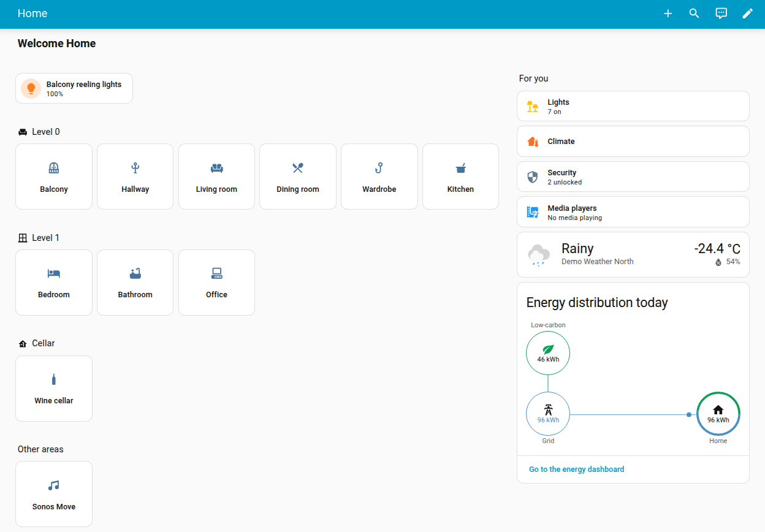The image size is (765, 532).
Task: Select the sofa icon on Living room
Action: pyautogui.click(x=216, y=167)
